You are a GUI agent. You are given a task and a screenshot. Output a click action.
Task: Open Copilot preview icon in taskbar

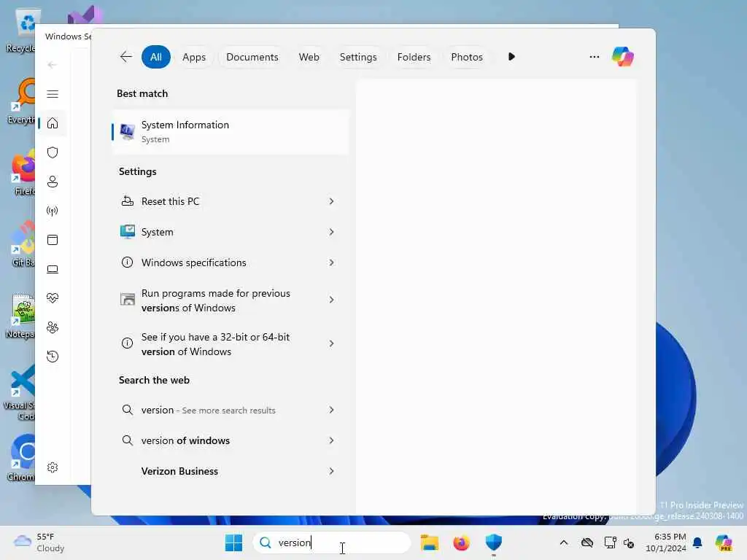pos(724,542)
